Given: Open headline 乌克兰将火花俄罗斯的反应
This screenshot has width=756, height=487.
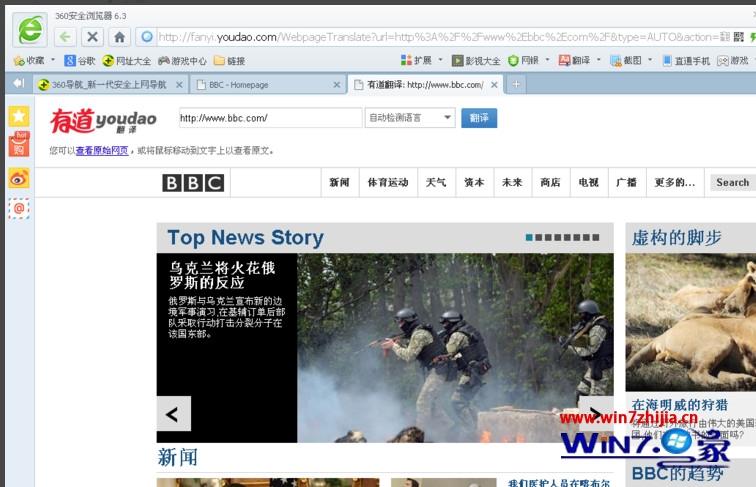Looking at the screenshot, I should click(222, 275).
